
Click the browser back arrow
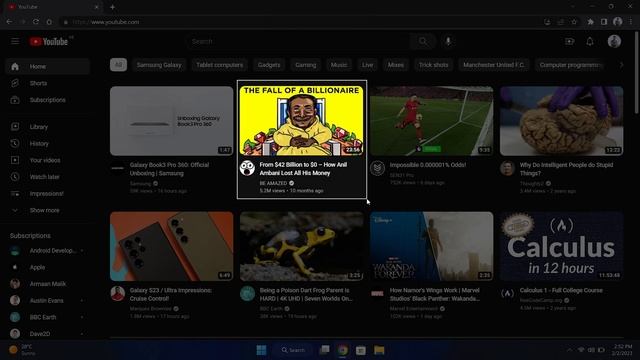[x=9, y=22]
